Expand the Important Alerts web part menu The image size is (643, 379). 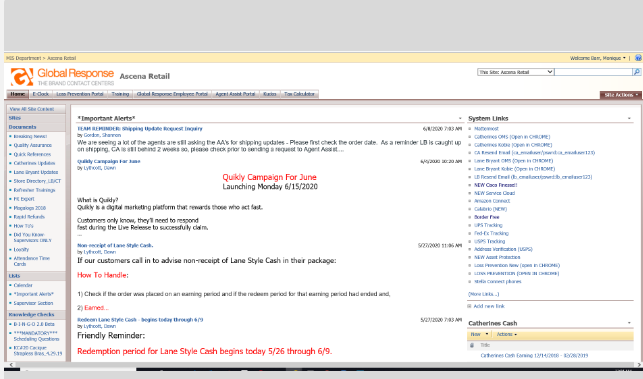(460, 119)
